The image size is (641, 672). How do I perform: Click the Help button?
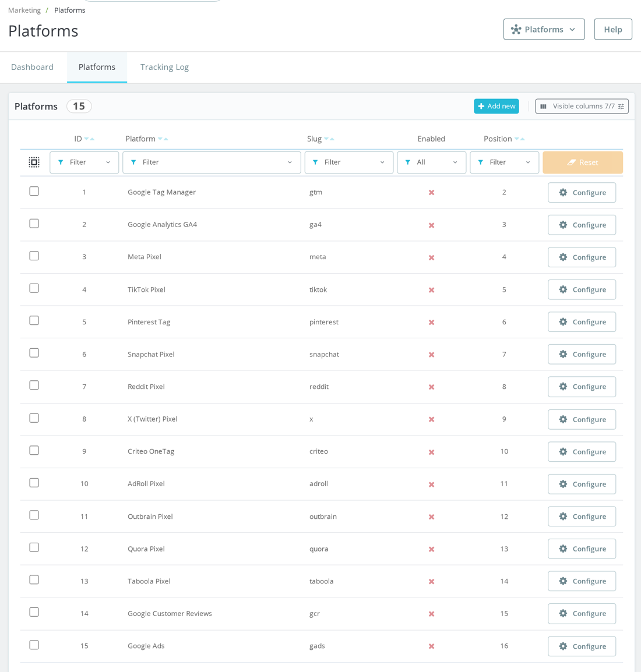(613, 29)
